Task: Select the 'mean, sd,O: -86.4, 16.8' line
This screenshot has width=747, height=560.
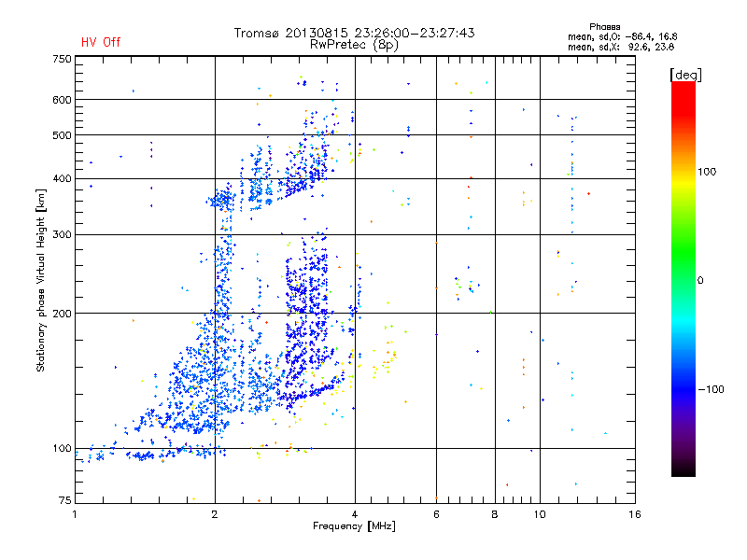Action: tap(623, 36)
